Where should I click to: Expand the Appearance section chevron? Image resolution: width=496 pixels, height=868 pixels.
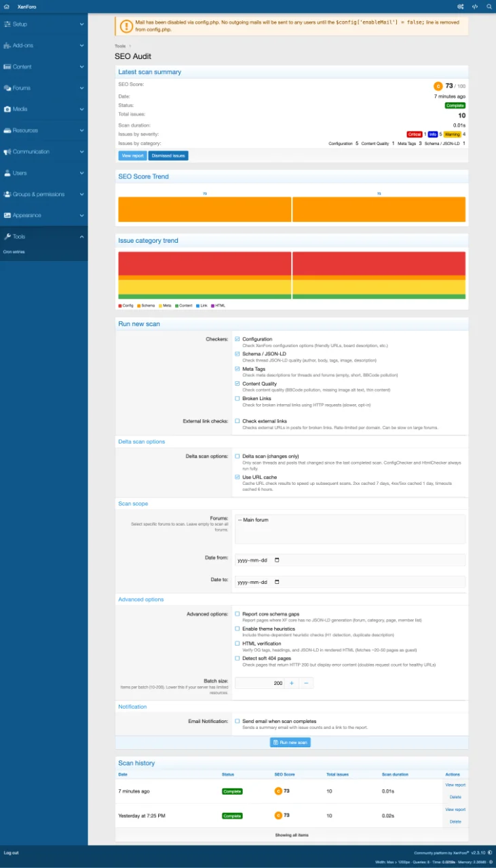pos(81,216)
